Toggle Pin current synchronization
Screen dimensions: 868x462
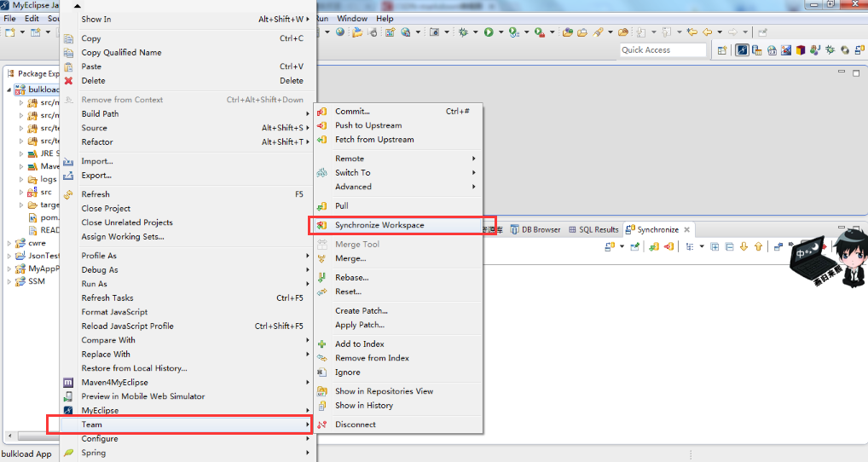point(635,246)
